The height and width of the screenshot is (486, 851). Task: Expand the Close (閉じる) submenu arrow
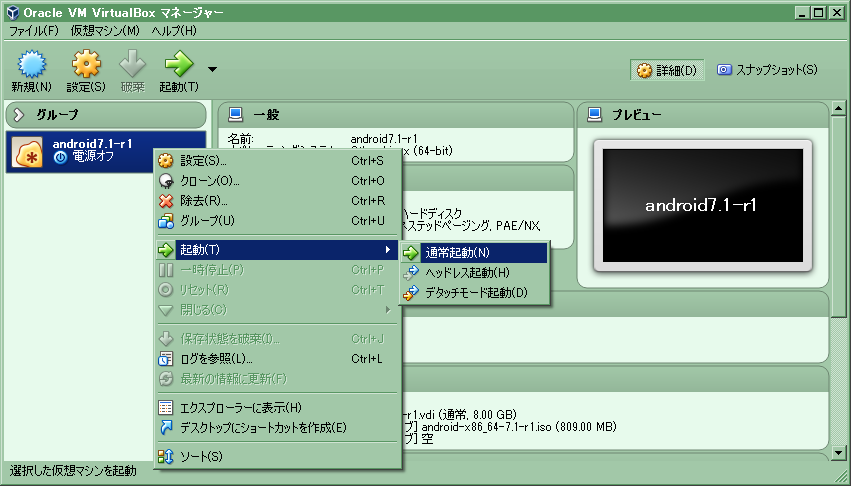pyautogui.click(x=388, y=310)
